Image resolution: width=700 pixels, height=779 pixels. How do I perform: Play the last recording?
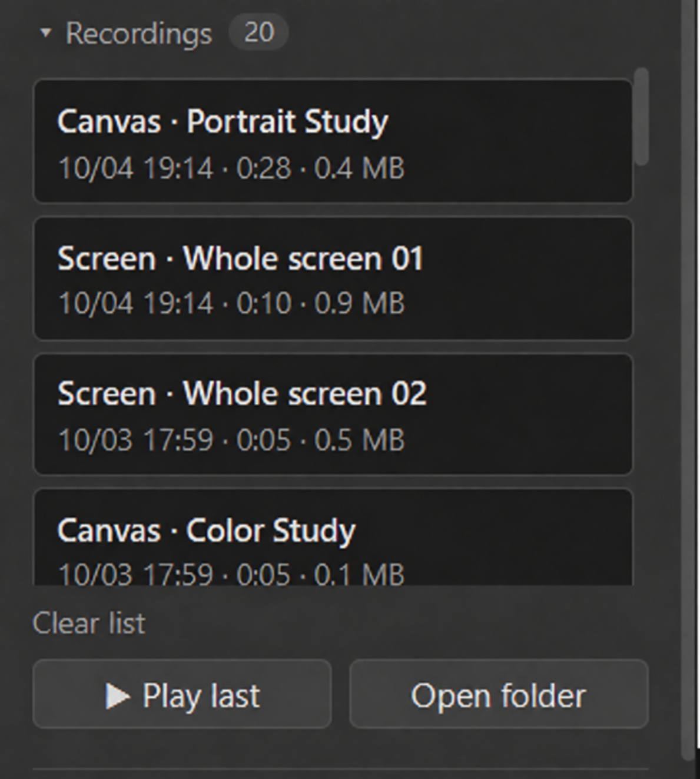coord(183,694)
